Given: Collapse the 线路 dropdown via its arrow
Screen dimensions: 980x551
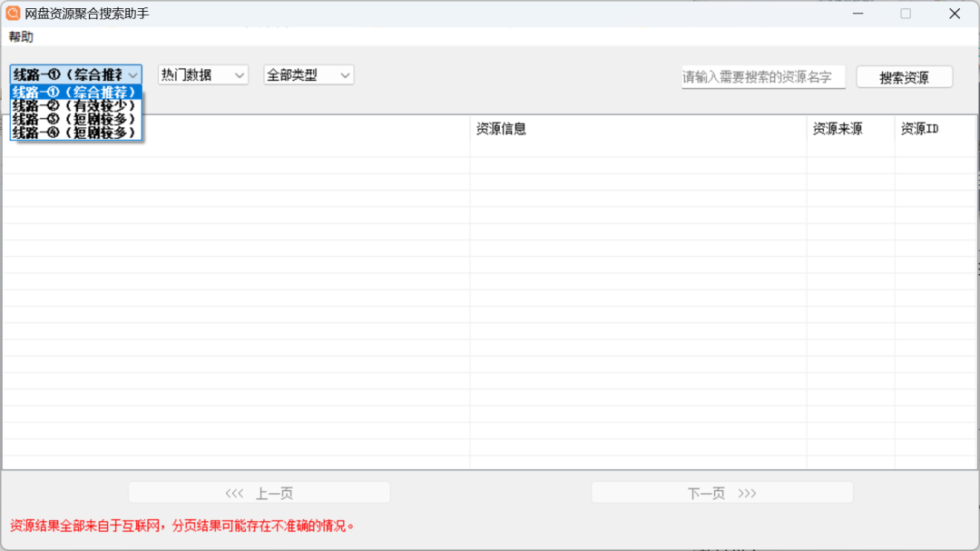Looking at the screenshot, I should [x=134, y=74].
